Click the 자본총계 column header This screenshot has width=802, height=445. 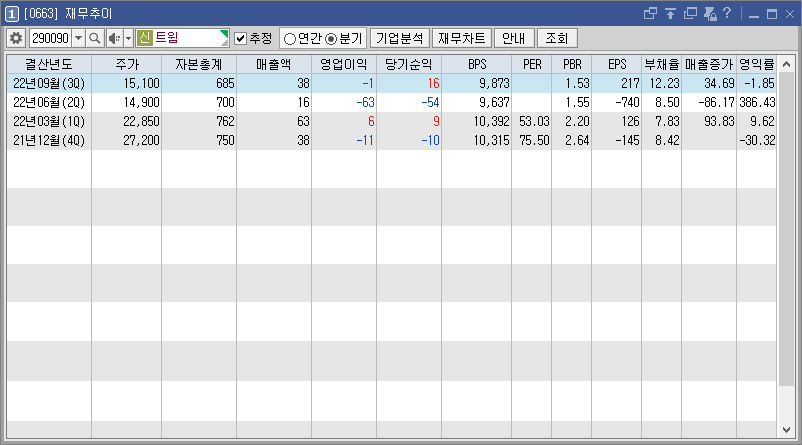(199, 64)
